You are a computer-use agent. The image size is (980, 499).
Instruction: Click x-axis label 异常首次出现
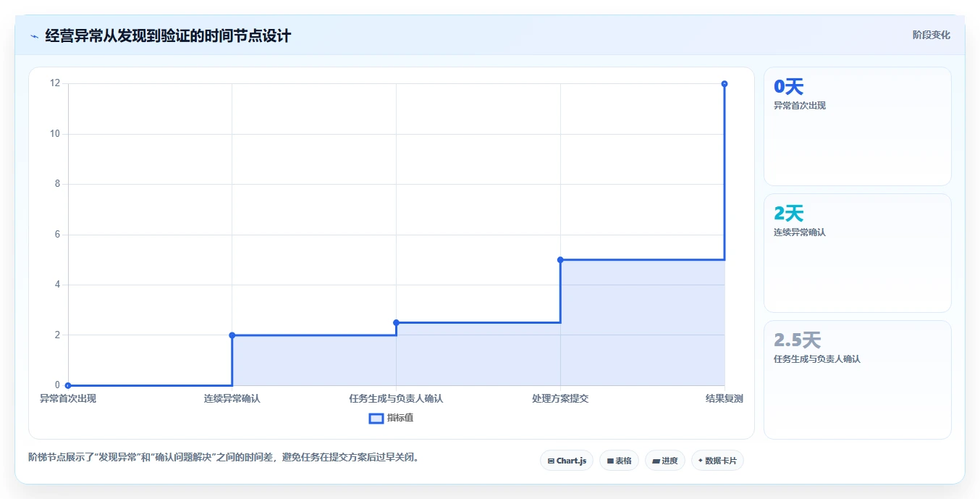pos(68,398)
